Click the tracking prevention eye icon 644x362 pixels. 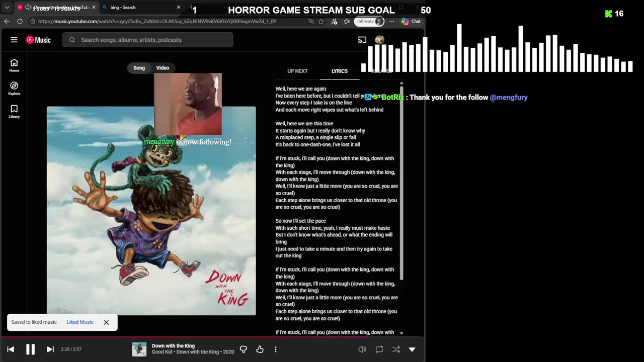311,21
